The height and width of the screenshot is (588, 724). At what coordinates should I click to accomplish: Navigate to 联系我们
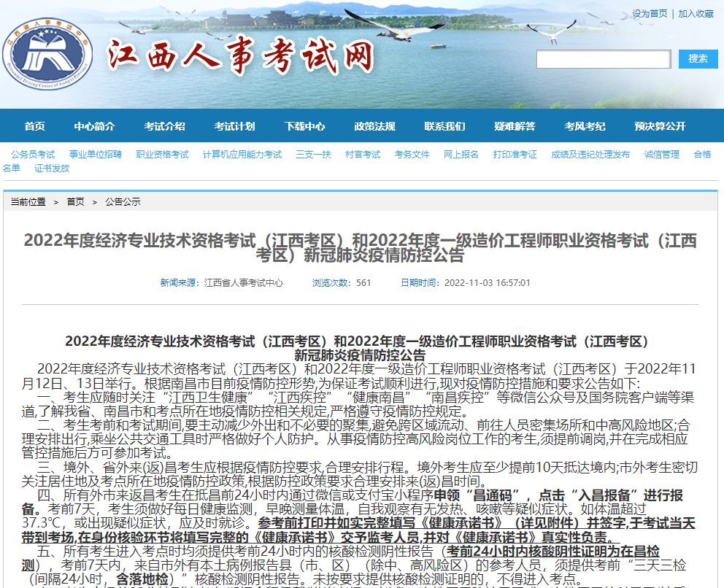pos(444,126)
